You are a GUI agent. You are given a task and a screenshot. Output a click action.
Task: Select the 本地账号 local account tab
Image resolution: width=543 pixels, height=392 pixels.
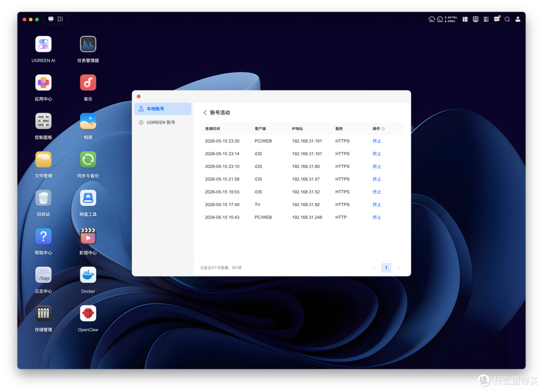[163, 109]
